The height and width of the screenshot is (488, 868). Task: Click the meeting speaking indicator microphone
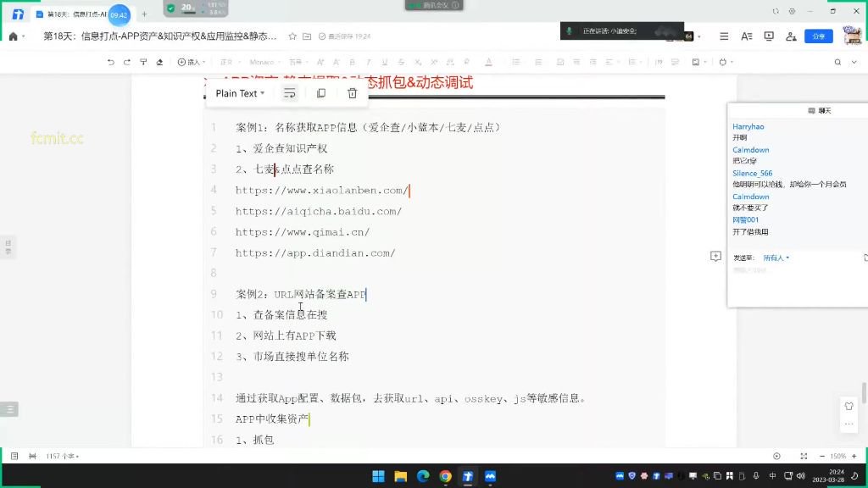click(x=569, y=31)
